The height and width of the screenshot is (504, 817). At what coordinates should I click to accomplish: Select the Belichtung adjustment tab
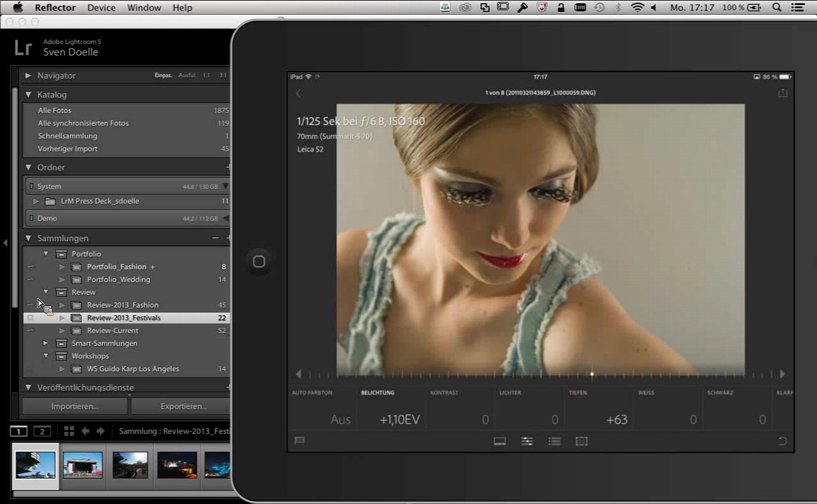coord(377,393)
